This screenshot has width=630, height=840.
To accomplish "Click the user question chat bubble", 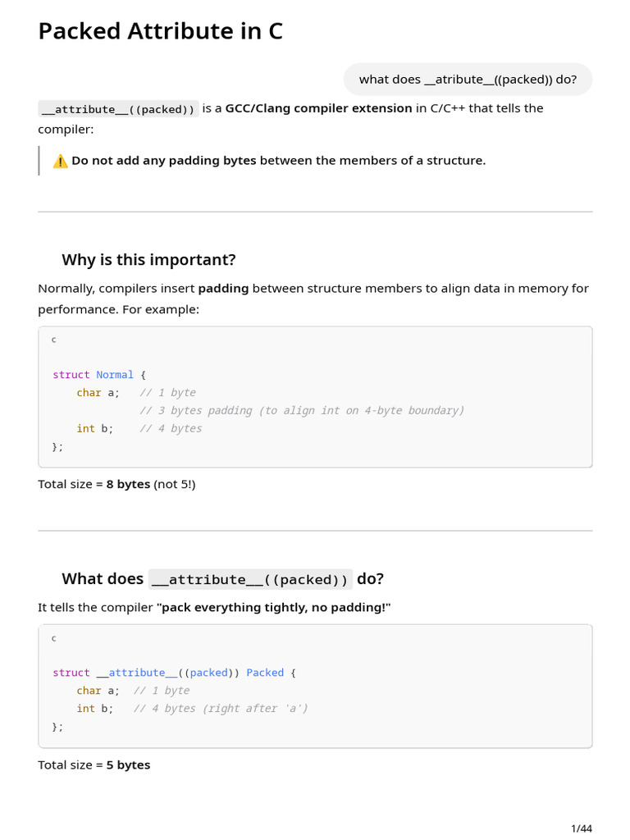I will [468, 80].
